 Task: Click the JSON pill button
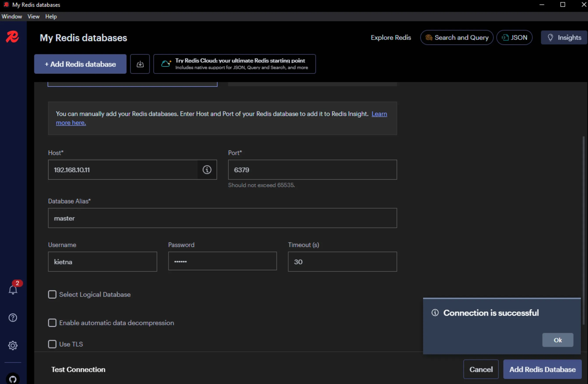point(514,38)
